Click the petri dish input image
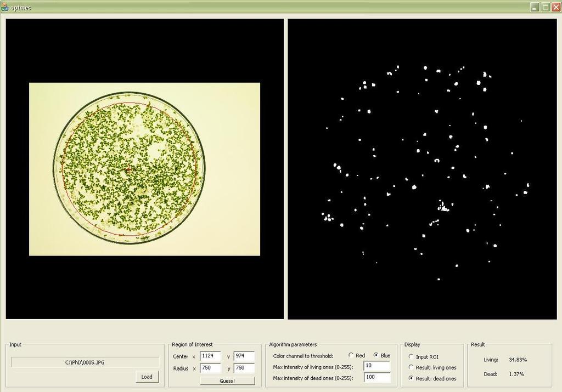This screenshot has width=562, height=392. coord(144,169)
